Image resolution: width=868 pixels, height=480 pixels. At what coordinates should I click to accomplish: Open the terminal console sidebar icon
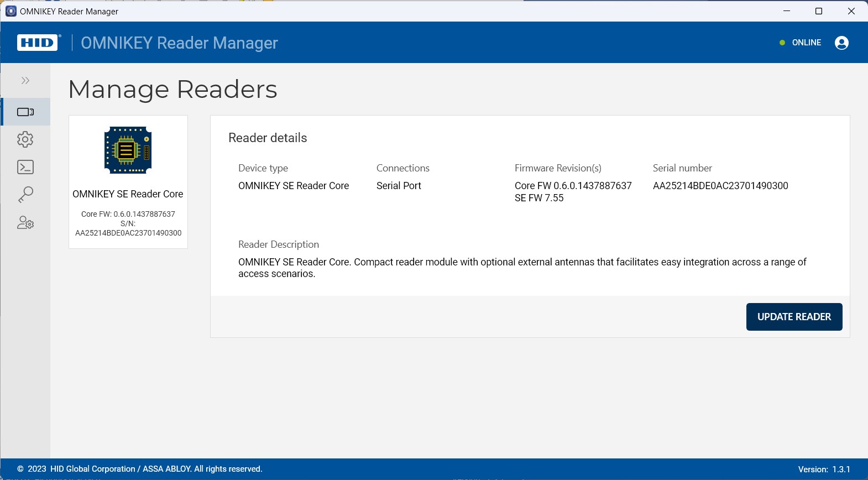pyautogui.click(x=25, y=167)
